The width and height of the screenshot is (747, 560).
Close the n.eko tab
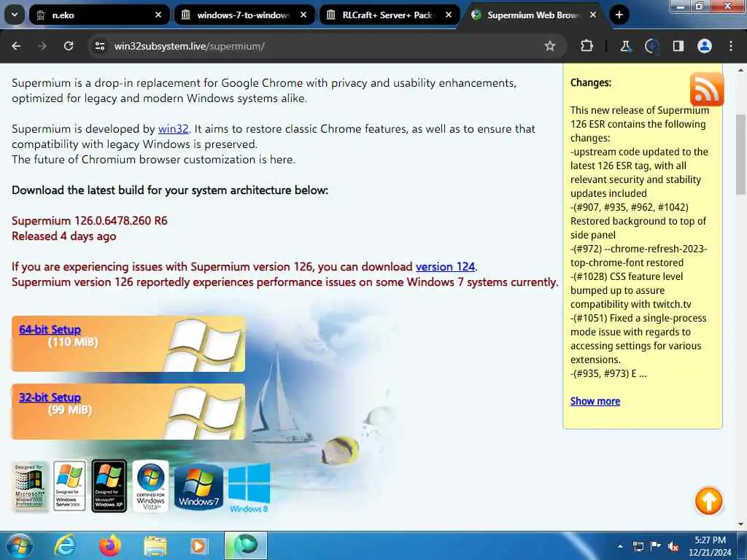[x=158, y=15]
